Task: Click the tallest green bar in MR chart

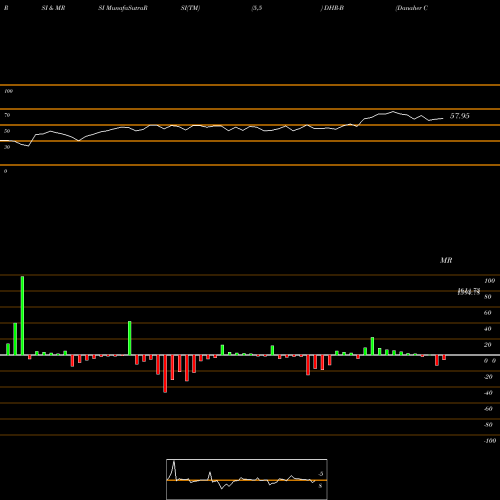Action: pos(22,315)
